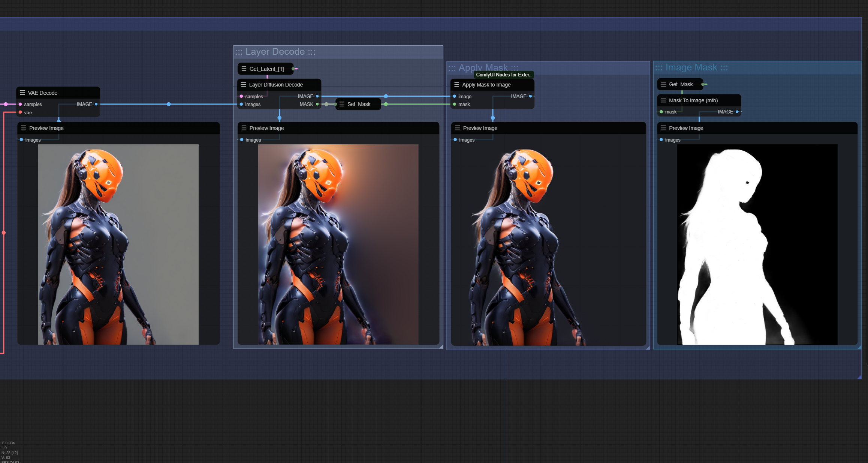The image size is (868, 463).
Task: Select the Get_Latent_[1] node title bar
Action: [266, 69]
